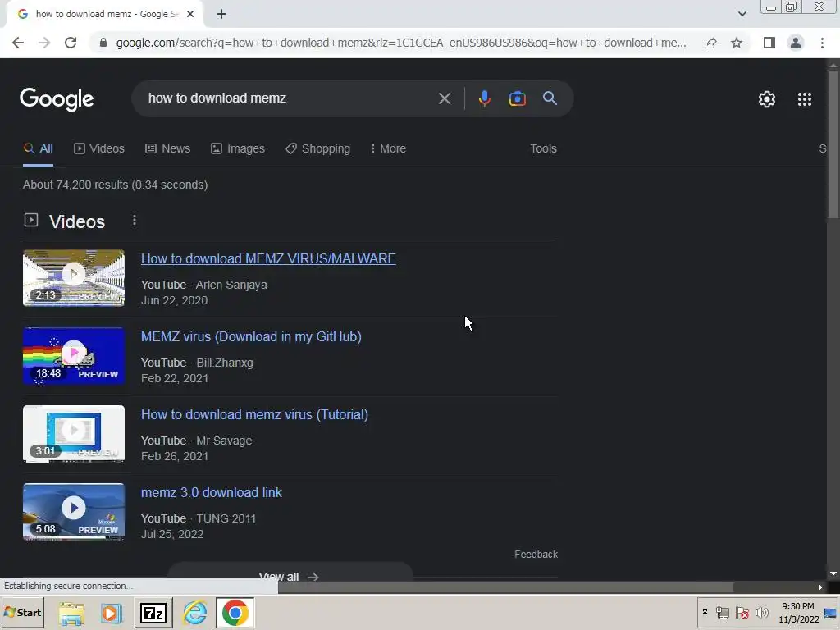
Task: Open the Chrome profile avatar
Action: (796, 43)
